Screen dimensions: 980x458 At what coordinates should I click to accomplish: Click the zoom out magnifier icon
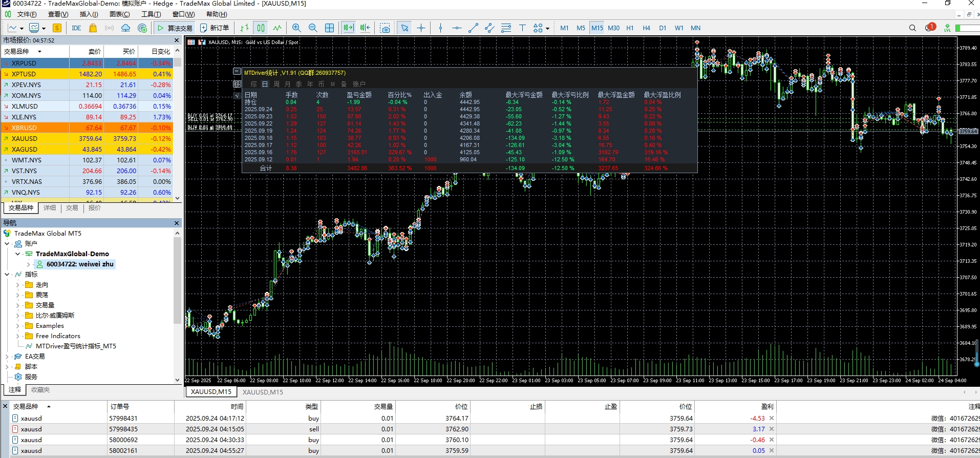coord(313,28)
